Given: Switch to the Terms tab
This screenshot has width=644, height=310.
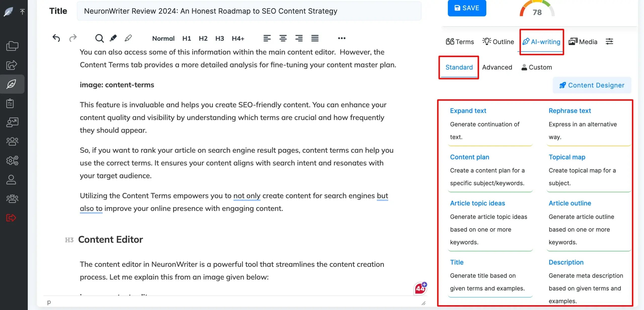Looking at the screenshot, I should (460, 42).
